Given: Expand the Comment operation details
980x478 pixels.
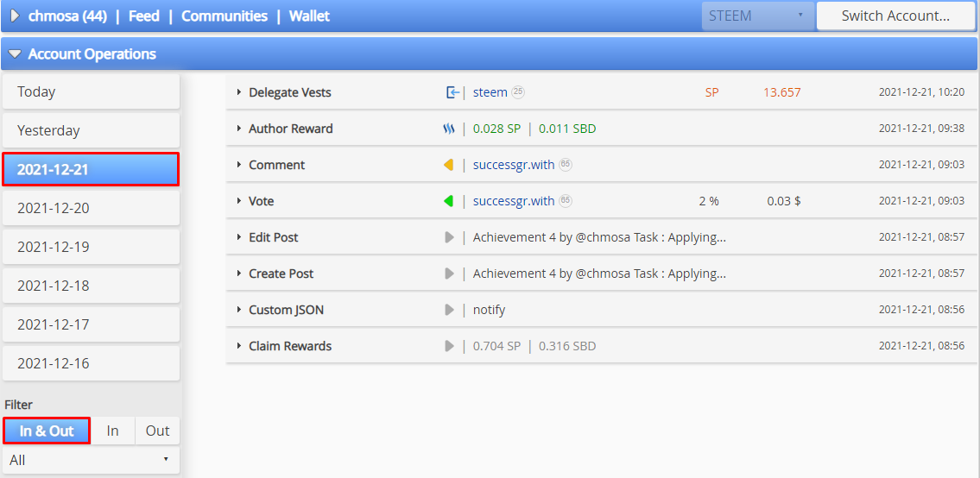Looking at the screenshot, I should [239, 165].
